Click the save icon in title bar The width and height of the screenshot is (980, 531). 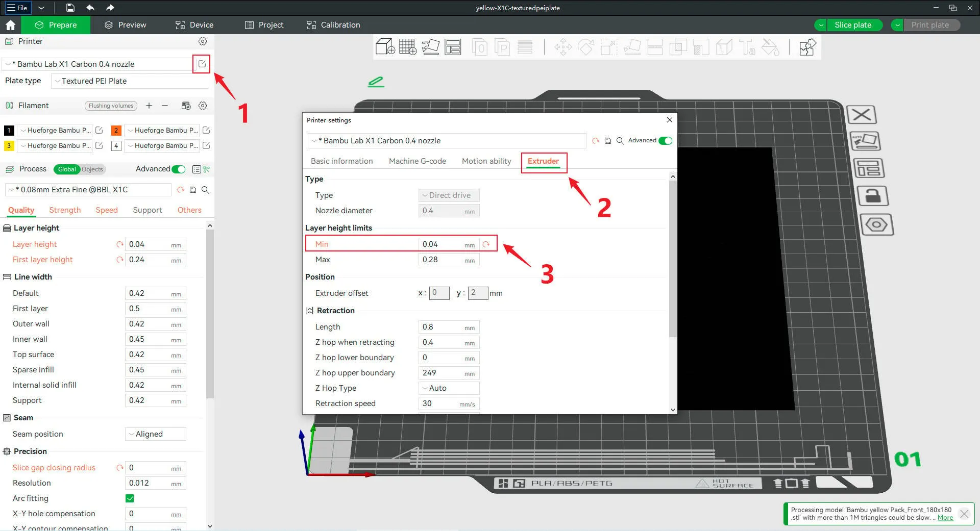pyautogui.click(x=70, y=8)
